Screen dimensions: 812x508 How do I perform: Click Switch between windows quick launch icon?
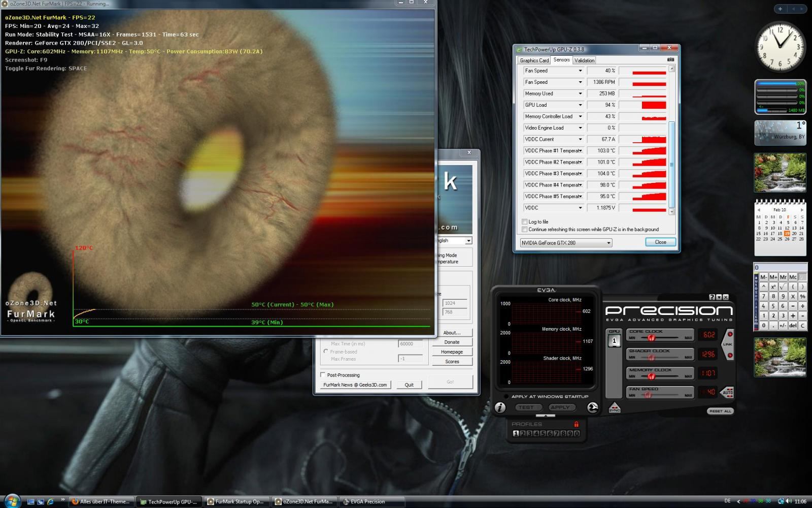41,501
